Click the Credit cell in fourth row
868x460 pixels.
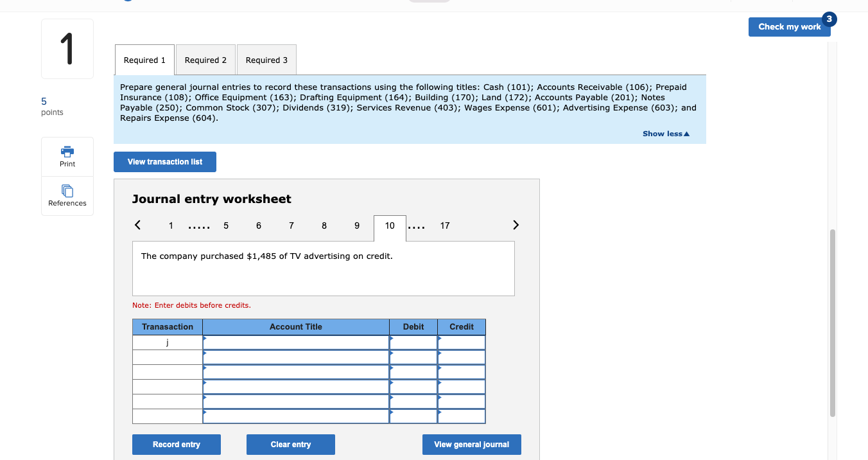tap(462, 387)
